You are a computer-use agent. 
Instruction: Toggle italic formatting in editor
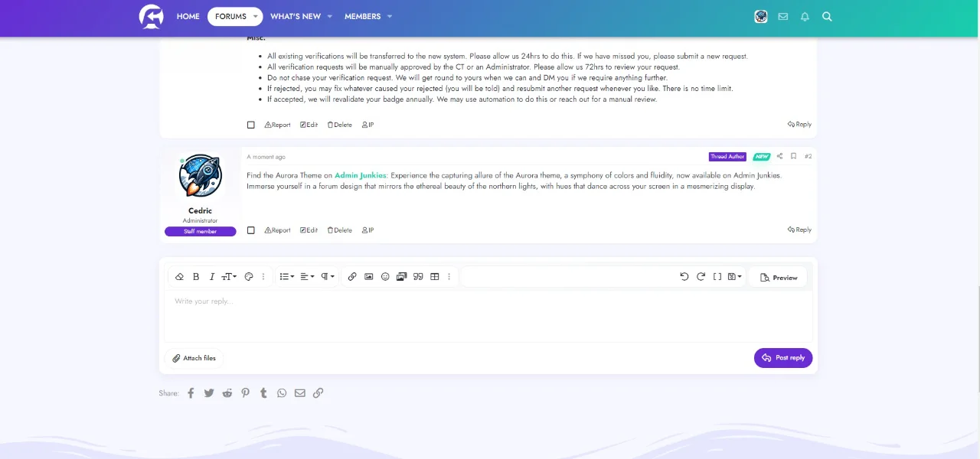[212, 277]
